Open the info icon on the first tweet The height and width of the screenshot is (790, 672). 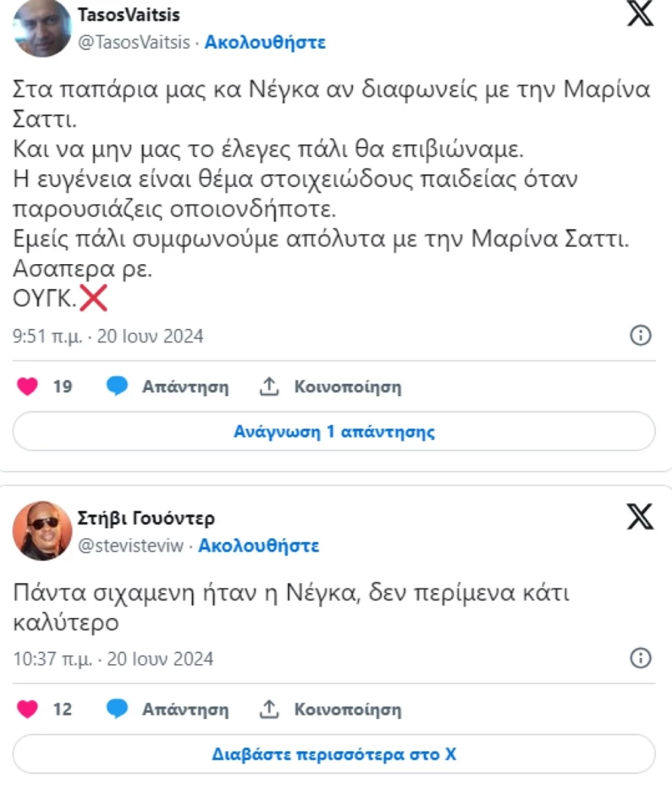click(x=642, y=336)
